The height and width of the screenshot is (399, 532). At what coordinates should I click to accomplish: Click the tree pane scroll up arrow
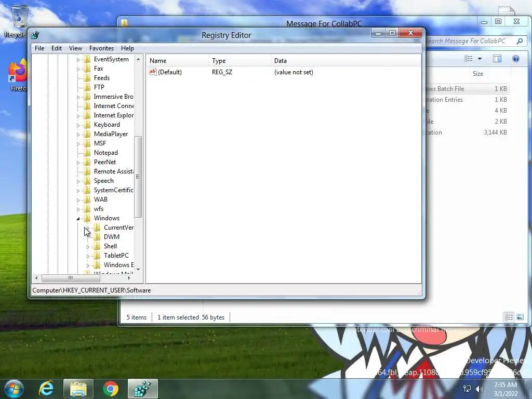point(138,59)
